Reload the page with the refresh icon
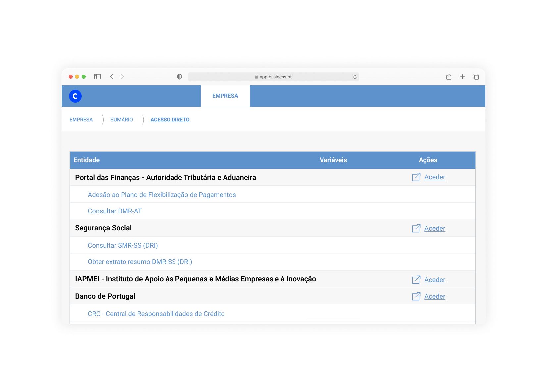Image resolution: width=547 pixels, height=392 pixels. (355, 77)
